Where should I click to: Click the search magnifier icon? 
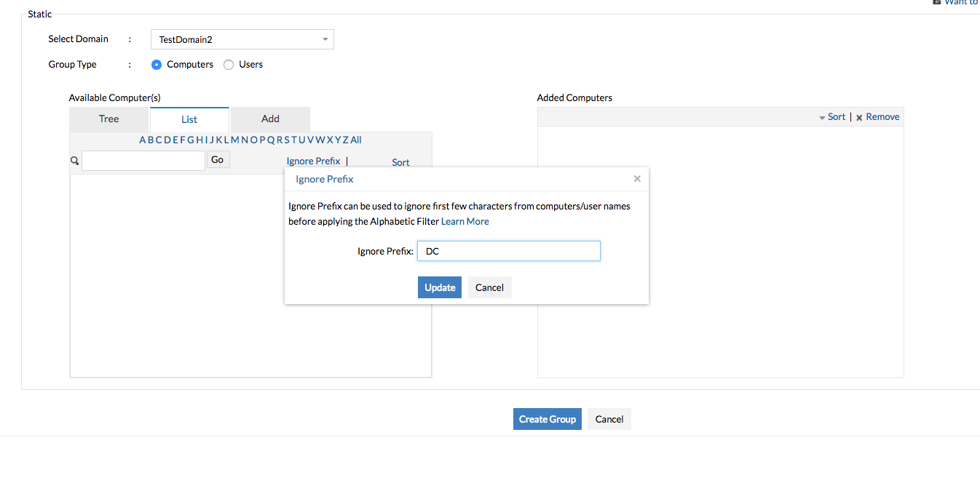(74, 161)
